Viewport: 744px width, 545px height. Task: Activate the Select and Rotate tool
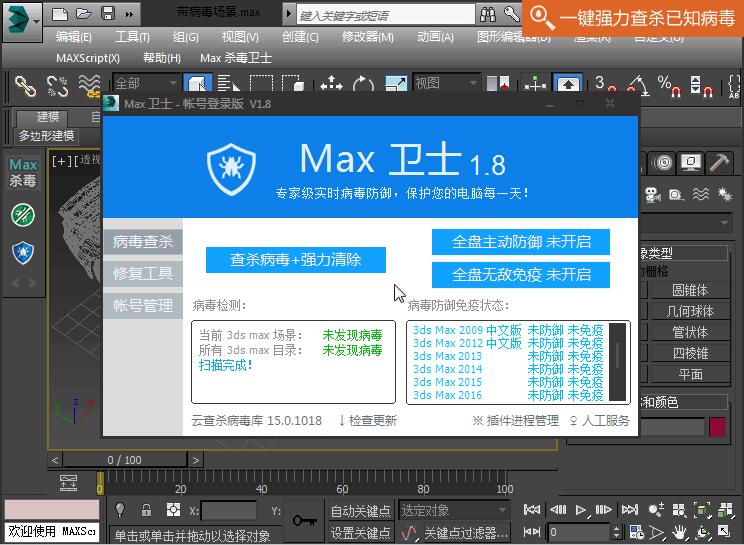[363, 84]
